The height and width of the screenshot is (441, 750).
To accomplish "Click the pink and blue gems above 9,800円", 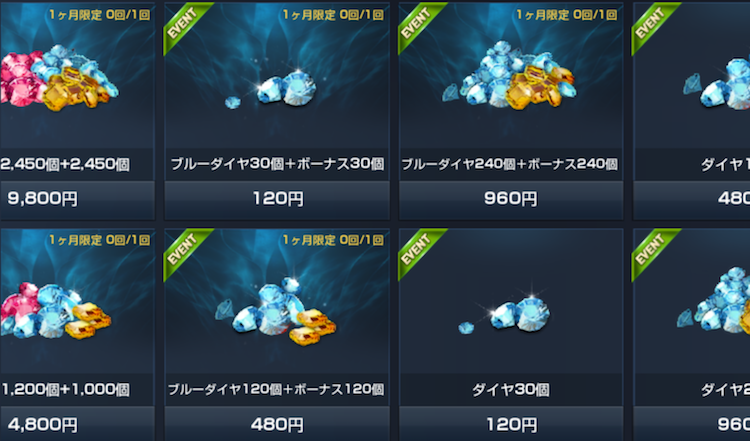I will [58, 77].
